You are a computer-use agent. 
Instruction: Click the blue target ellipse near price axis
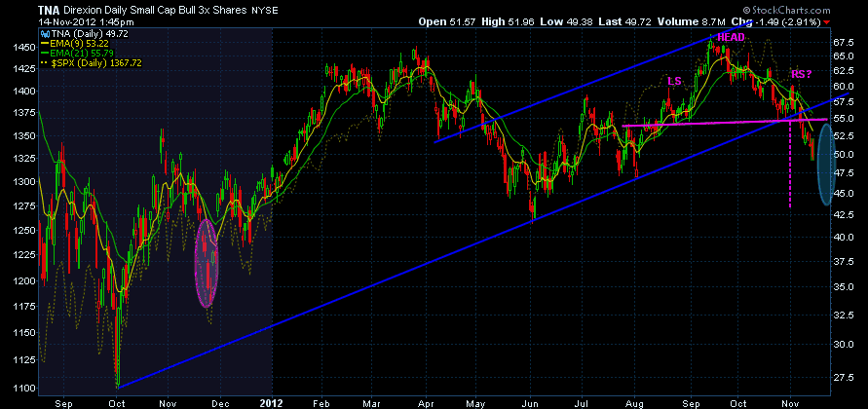click(x=825, y=165)
